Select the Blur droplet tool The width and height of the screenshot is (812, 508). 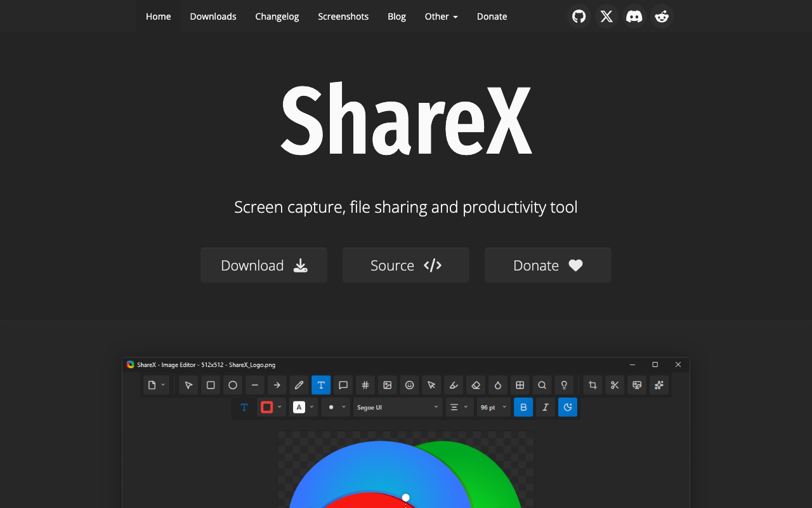point(498,385)
